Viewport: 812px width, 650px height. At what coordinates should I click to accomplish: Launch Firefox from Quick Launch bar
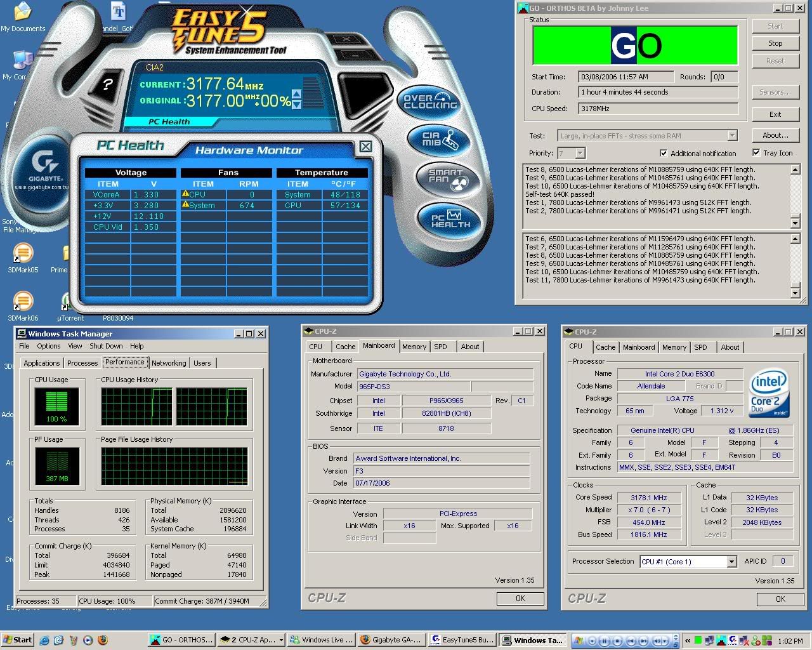coord(102,640)
